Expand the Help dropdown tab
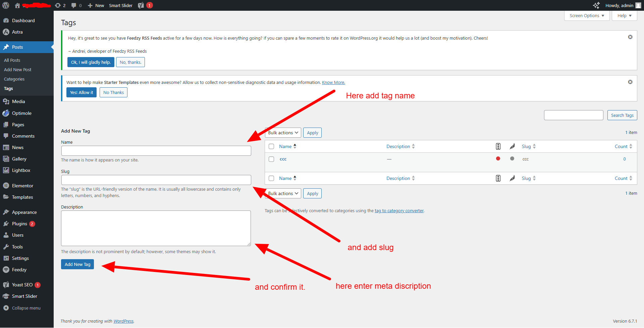 (x=624, y=16)
